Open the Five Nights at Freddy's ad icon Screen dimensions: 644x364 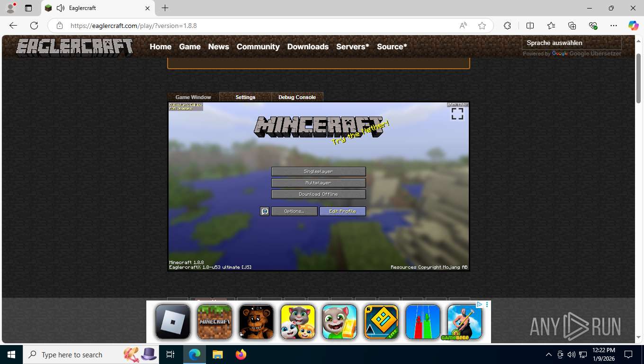click(256, 322)
